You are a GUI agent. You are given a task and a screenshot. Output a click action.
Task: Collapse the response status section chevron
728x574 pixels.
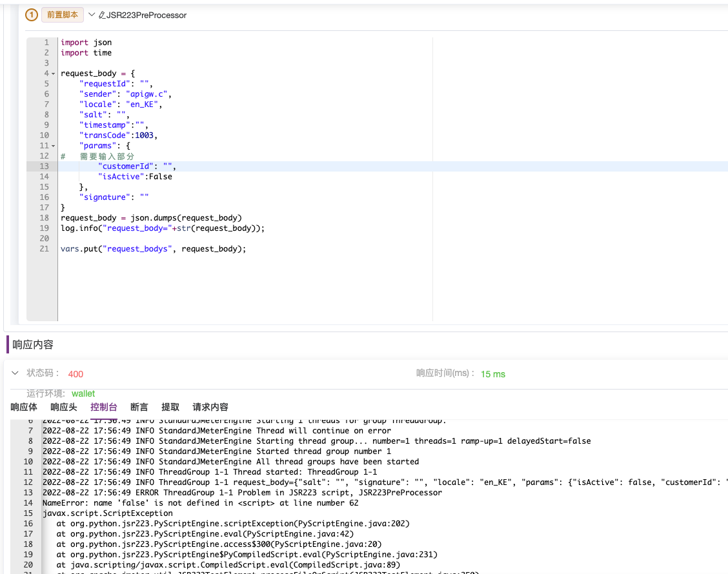[x=15, y=373]
